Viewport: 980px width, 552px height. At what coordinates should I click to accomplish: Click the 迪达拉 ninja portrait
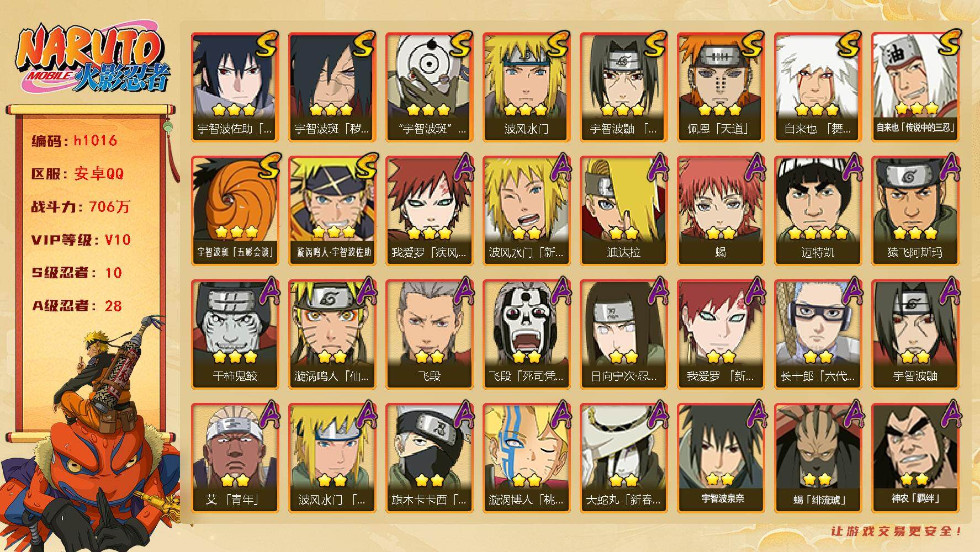pos(623,211)
